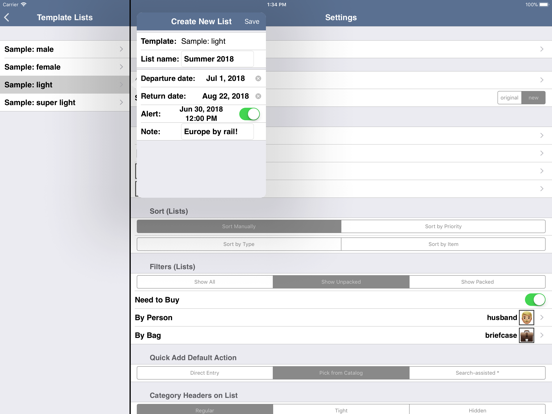Image resolution: width=552 pixels, height=414 pixels.
Task: Tap the 'husband' person label
Action: click(502, 318)
